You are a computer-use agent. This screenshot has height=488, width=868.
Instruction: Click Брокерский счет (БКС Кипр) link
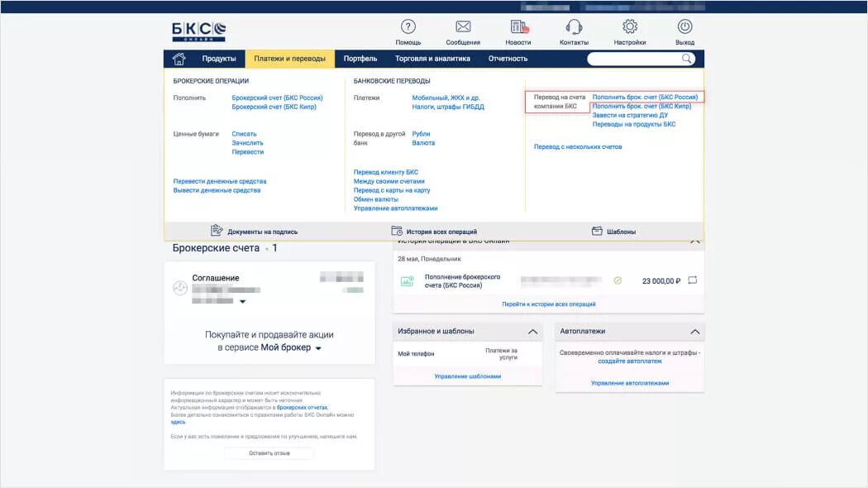point(274,107)
